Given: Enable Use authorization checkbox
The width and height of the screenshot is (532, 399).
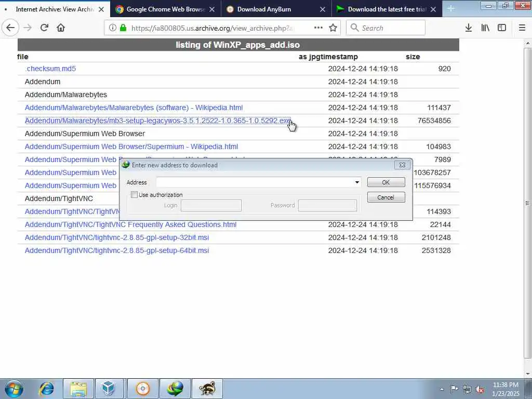Looking at the screenshot, I should pyautogui.click(x=135, y=195).
